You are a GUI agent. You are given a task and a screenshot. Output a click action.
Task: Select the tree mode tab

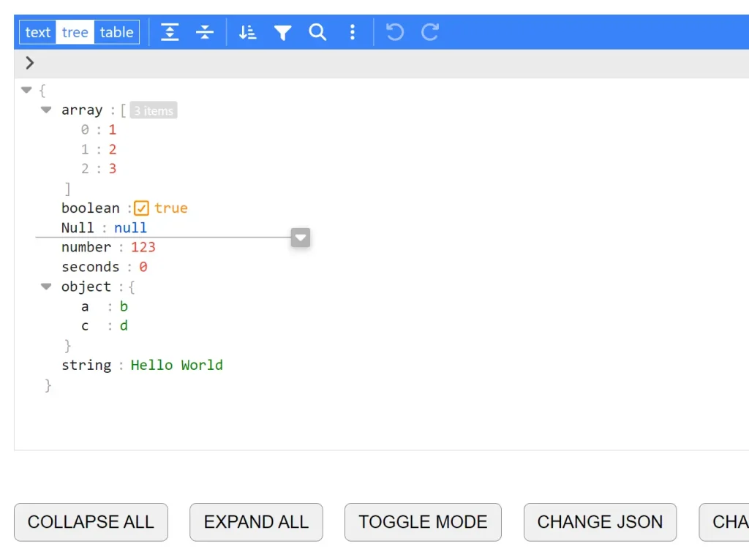[75, 31]
